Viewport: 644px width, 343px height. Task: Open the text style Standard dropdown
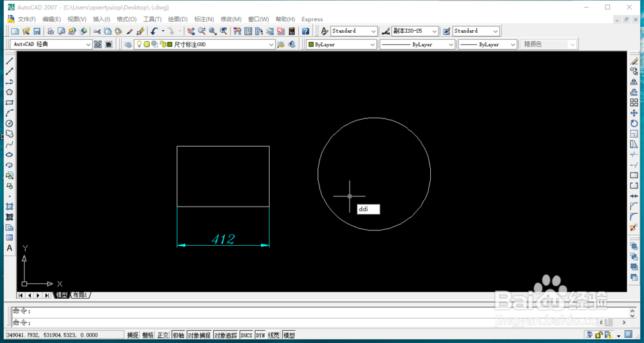(354, 31)
